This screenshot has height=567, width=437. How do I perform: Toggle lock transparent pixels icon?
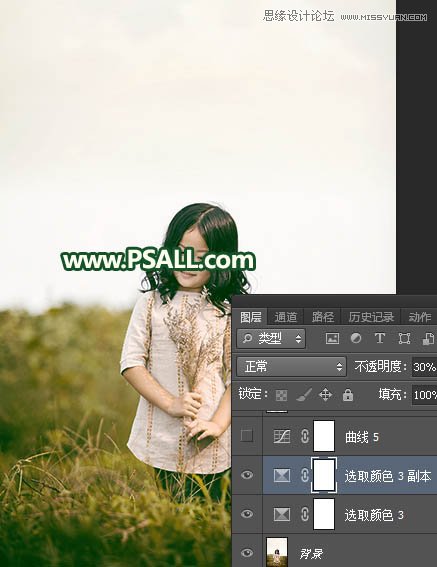point(281,395)
